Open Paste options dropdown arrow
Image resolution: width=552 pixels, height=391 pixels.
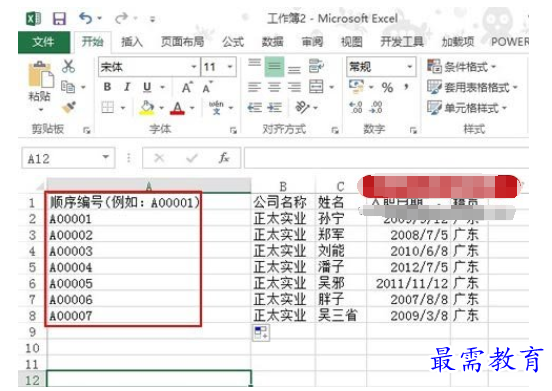tap(41, 109)
